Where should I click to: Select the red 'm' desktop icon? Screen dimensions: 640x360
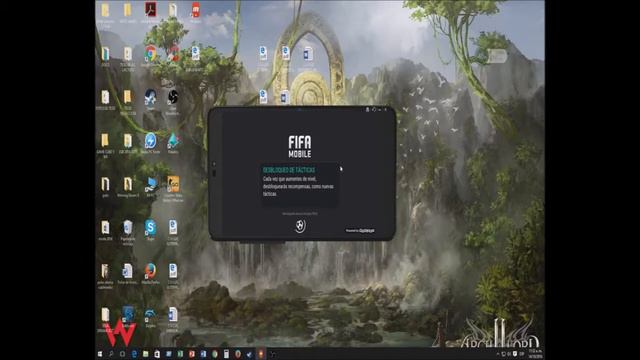196,10
